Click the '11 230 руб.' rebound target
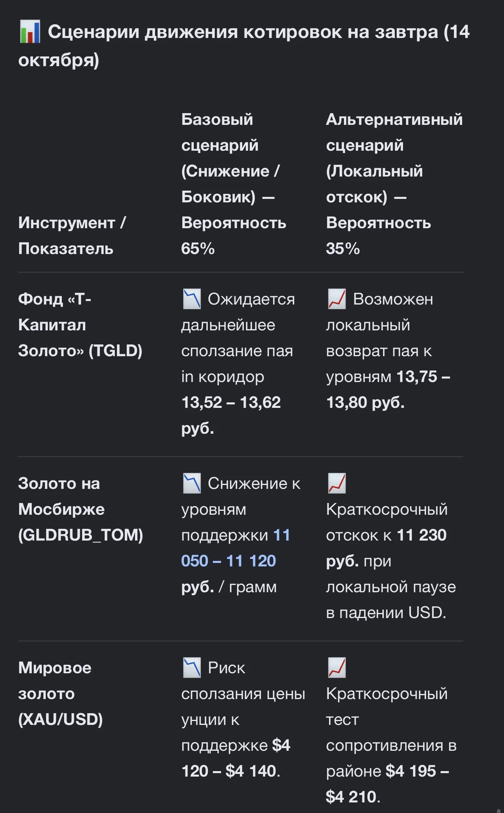 click(x=386, y=548)
